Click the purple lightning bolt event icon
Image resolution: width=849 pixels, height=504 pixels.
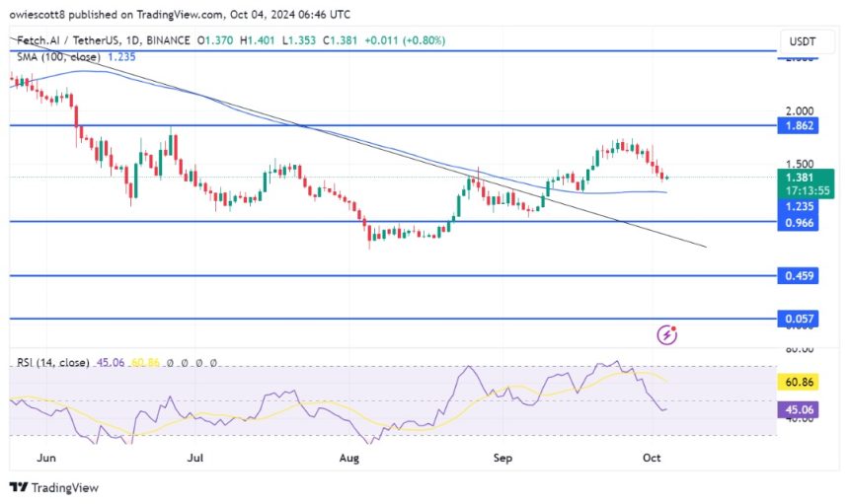point(667,334)
